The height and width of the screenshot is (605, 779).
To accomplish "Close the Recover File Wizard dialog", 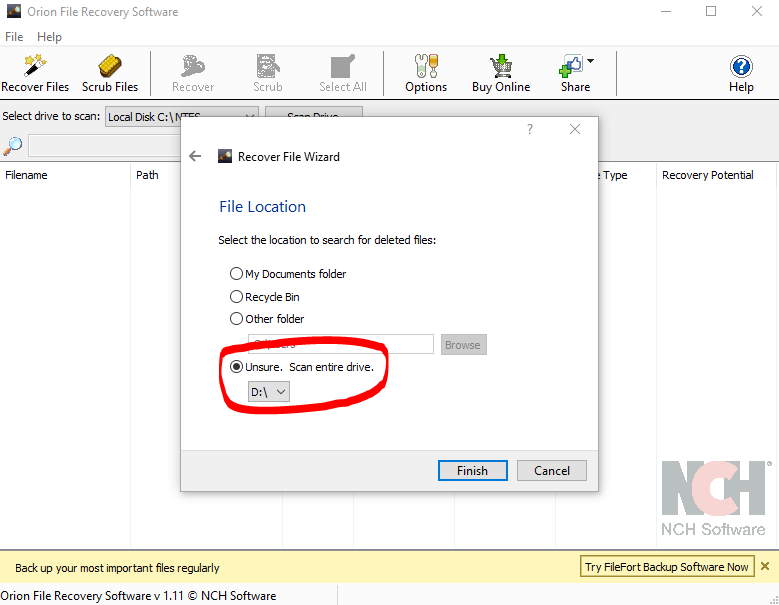I will (575, 129).
